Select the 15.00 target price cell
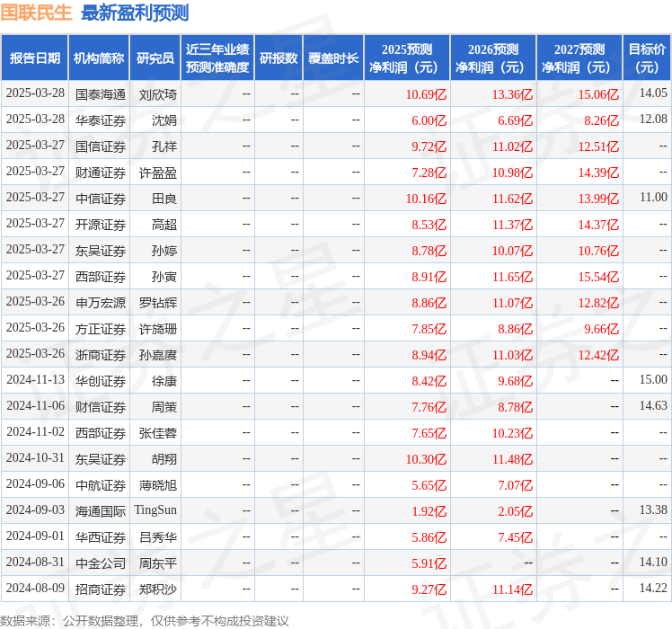This screenshot has width=672, height=629. coord(652,381)
